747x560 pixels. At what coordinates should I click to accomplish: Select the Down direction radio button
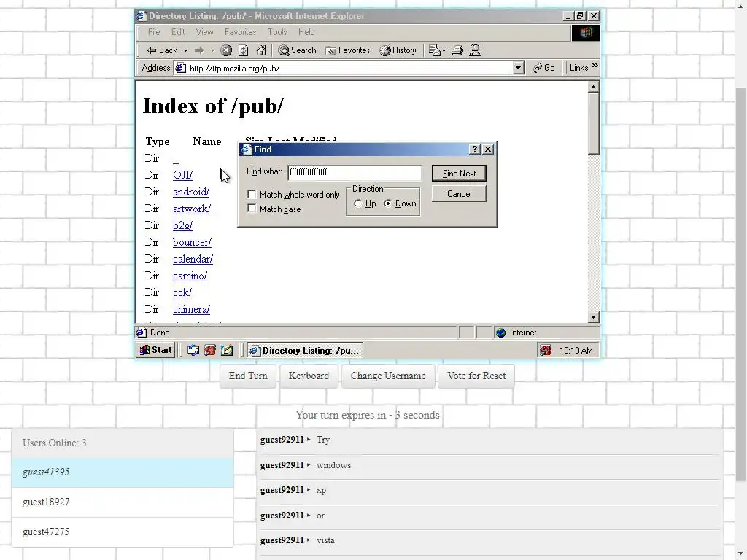click(x=388, y=204)
